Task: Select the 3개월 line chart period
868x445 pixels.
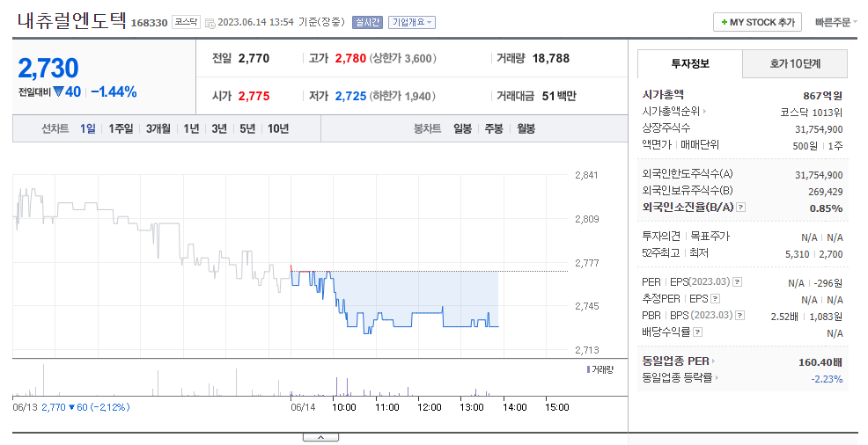Action: [158, 128]
